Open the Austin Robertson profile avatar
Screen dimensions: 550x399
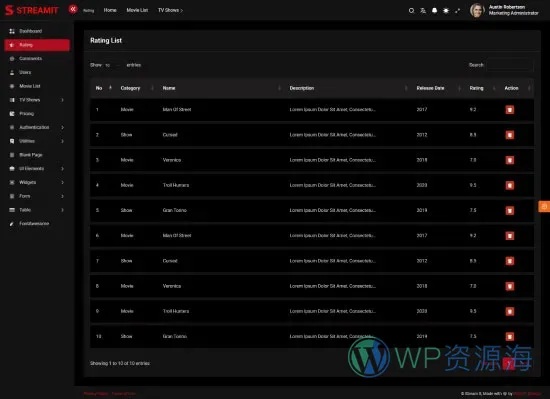tap(477, 10)
